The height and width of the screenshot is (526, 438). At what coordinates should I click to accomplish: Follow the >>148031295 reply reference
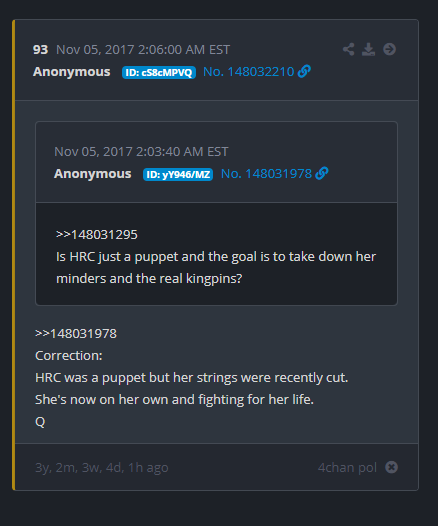97,234
